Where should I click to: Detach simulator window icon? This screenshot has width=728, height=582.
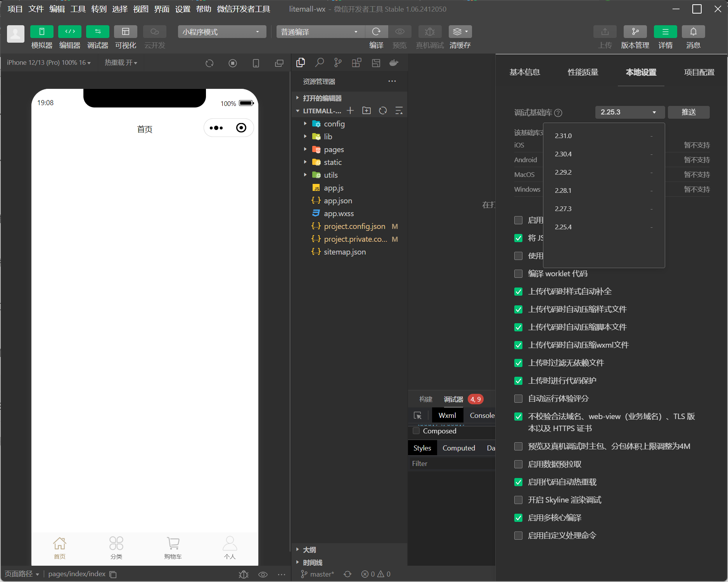point(279,63)
